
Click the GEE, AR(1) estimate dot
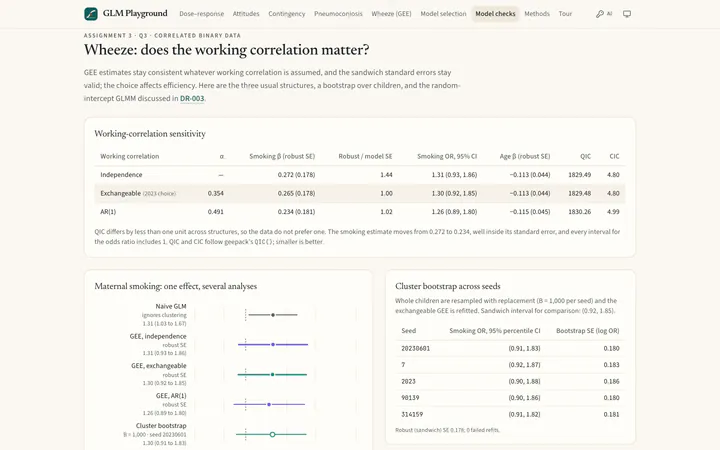(x=269, y=405)
